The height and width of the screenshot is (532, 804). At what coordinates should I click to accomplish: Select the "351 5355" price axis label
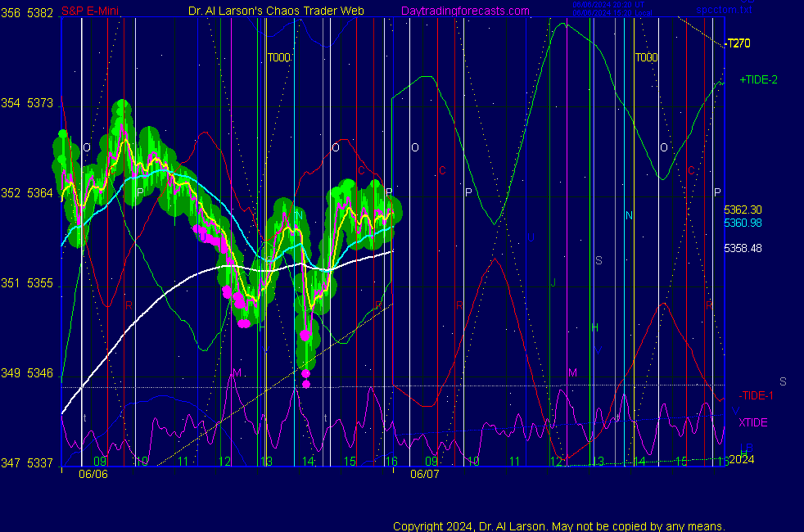[27, 283]
